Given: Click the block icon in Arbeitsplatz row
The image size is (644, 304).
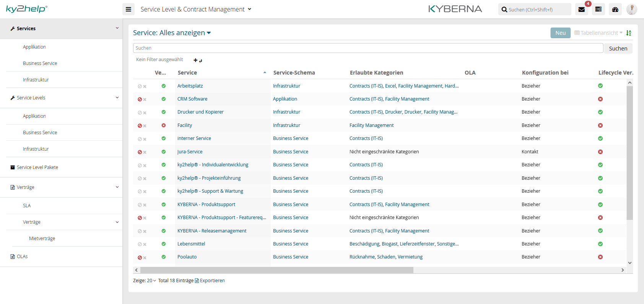Looking at the screenshot, I should point(140,86).
